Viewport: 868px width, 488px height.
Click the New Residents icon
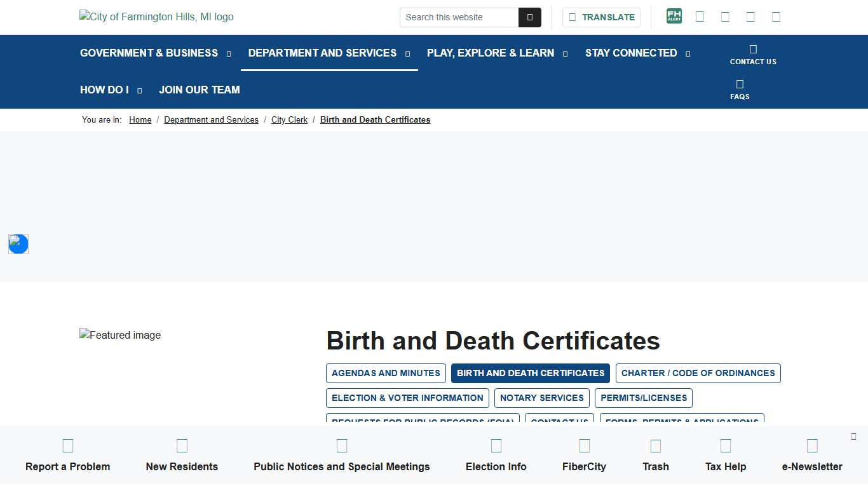182,445
